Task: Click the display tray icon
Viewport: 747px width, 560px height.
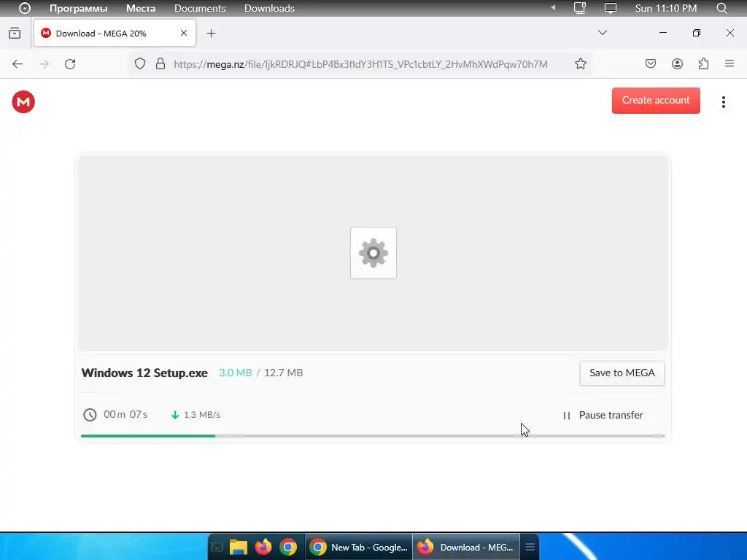Action: pyautogui.click(x=611, y=8)
